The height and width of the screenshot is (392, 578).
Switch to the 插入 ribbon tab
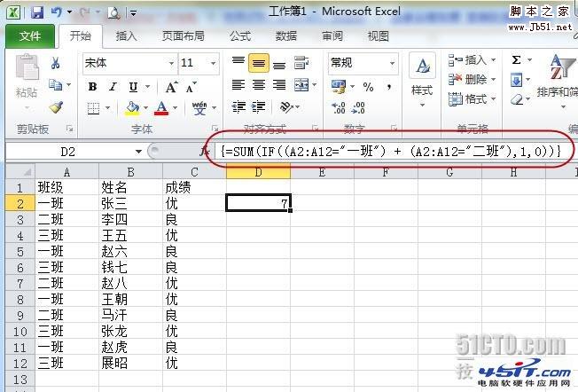126,36
